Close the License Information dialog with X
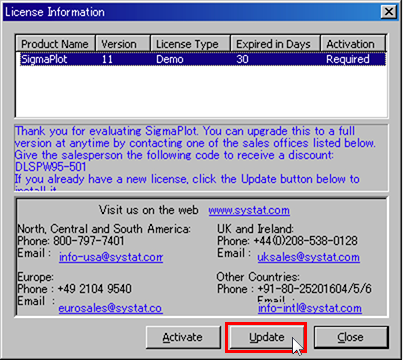This screenshot has width=404, height=360. pos(388,12)
